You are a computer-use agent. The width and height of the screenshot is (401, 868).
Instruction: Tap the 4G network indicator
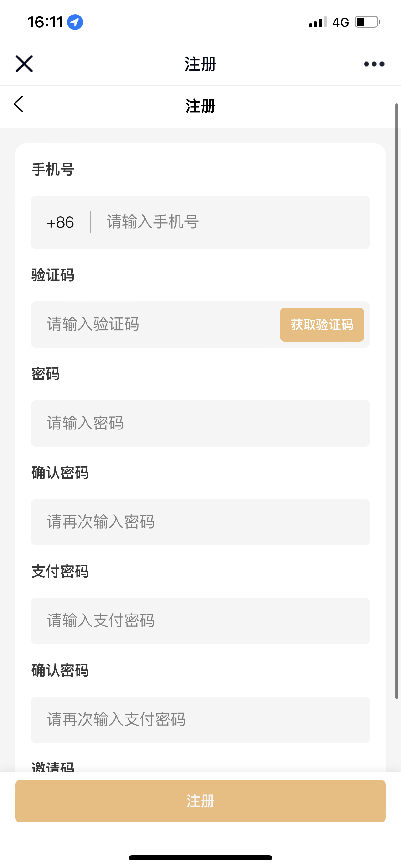(x=340, y=22)
